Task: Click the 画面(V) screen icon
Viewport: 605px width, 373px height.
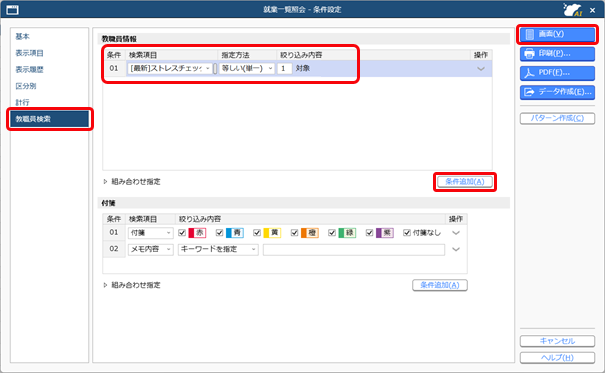Action: [530, 34]
